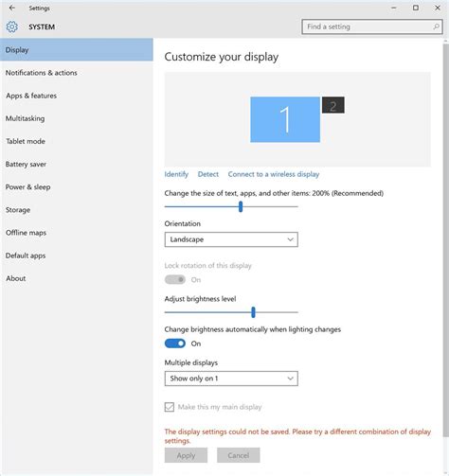Select display 2 in the preview
This screenshot has height=476, width=449.
pyautogui.click(x=333, y=105)
